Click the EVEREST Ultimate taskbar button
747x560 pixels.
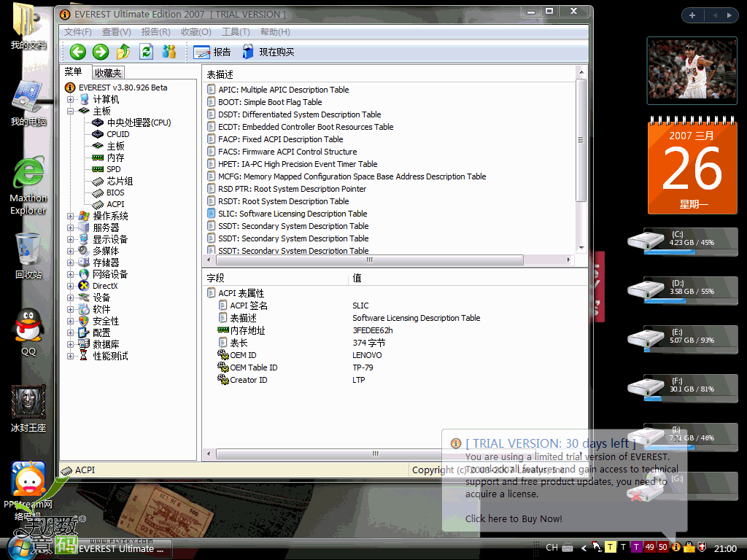115,548
